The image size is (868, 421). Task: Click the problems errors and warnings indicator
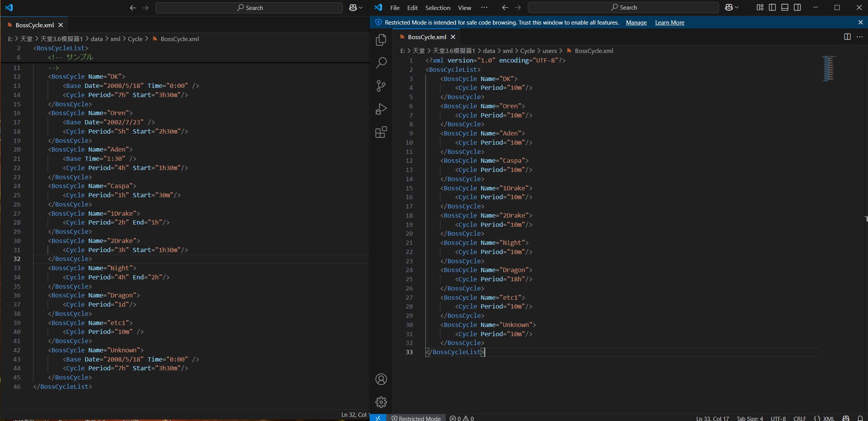(x=461, y=418)
